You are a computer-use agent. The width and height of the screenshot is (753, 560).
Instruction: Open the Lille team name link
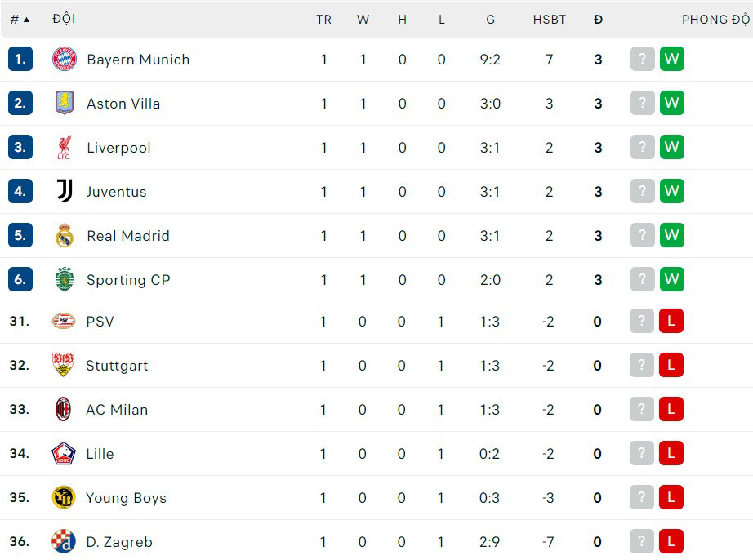click(x=100, y=454)
